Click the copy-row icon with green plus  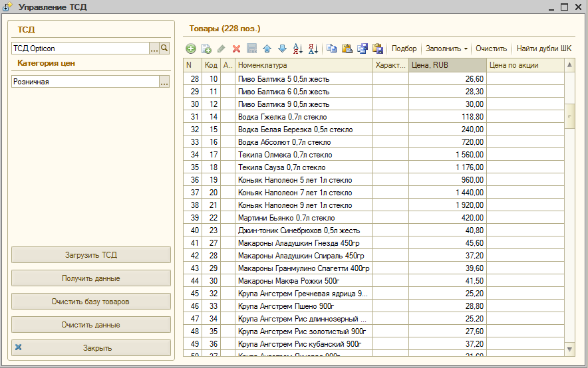[x=206, y=48]
